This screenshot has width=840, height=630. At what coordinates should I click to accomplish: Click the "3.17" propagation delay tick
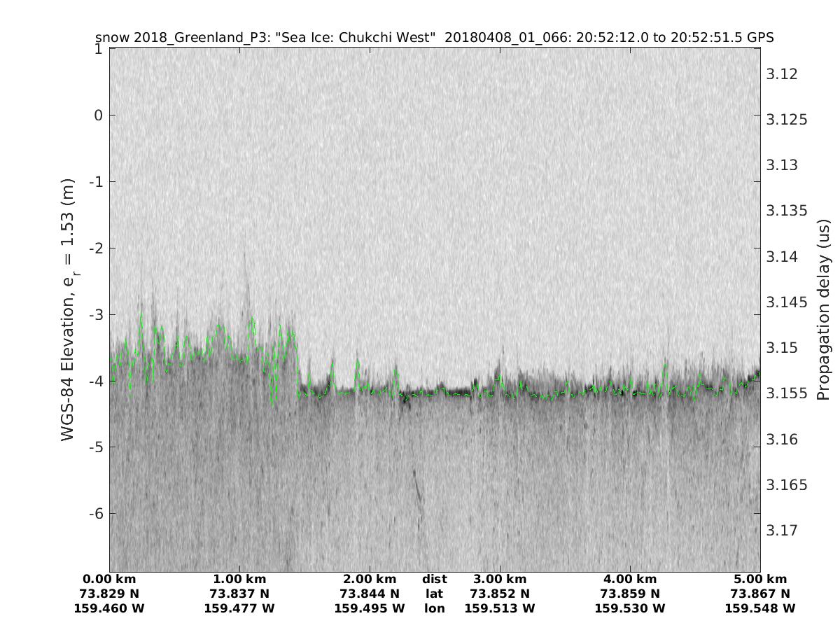pyautogui.click(x=783, y=530)
